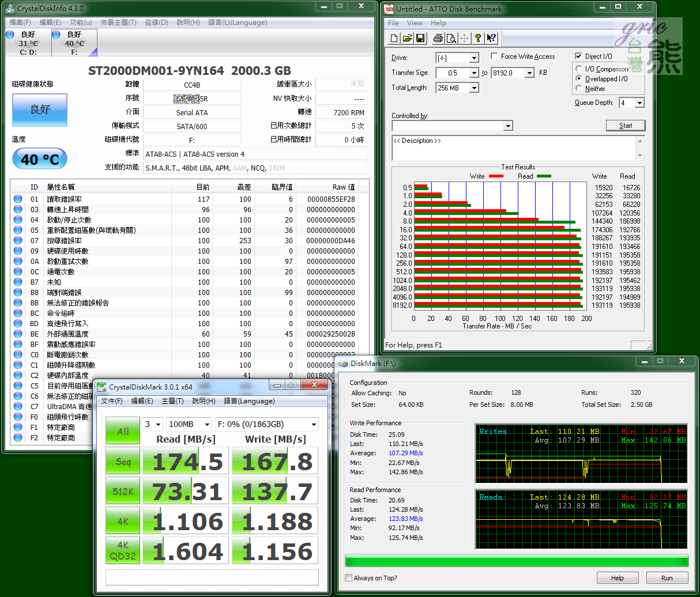This screenshot has width=700, height=597.
Task: Click the context help pointer icon in ATTO
Action: click(491, 39)
